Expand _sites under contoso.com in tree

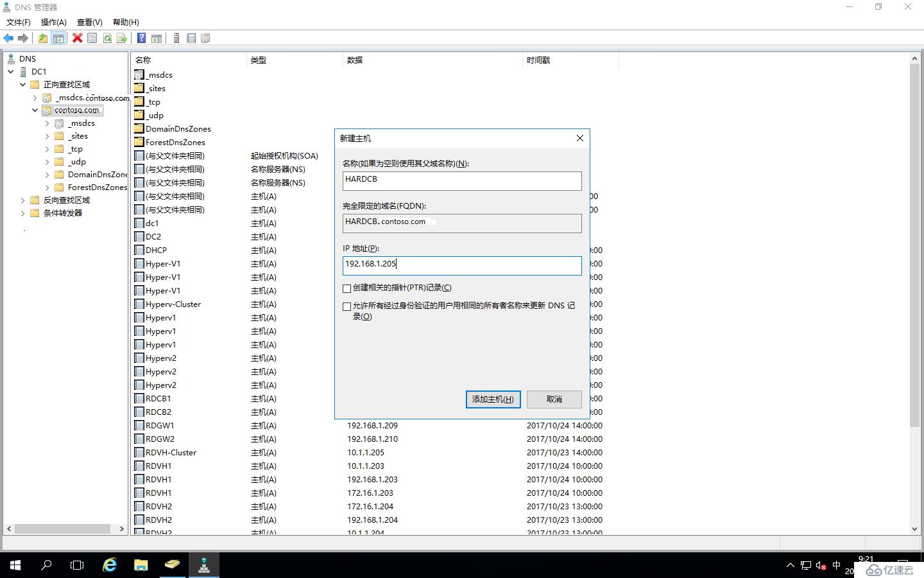point(47,136)
